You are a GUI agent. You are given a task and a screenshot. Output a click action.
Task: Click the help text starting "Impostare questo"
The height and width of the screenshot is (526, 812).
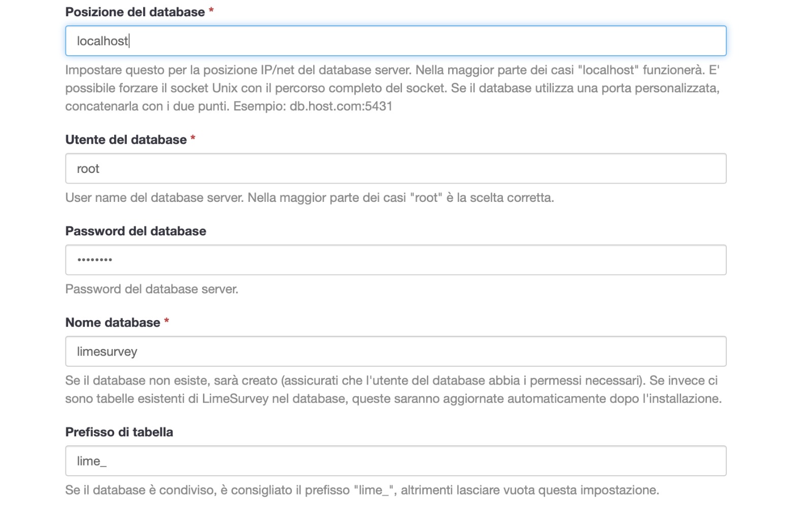click(x=392, y=70)
